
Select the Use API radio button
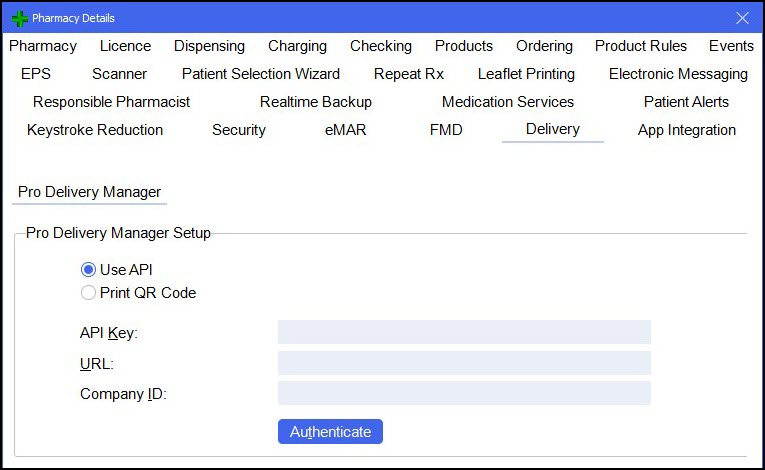(x=89, y=270)
